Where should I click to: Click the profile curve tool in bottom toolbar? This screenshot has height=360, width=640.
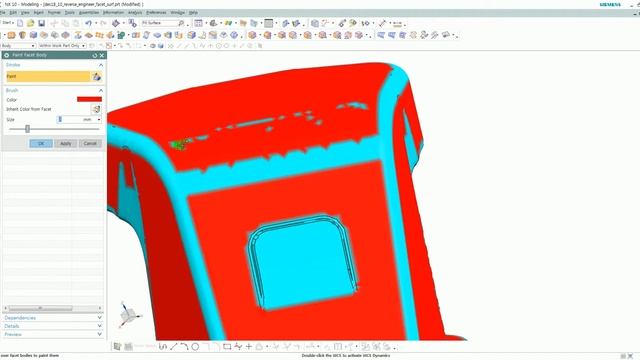click(x=163, y=347)
